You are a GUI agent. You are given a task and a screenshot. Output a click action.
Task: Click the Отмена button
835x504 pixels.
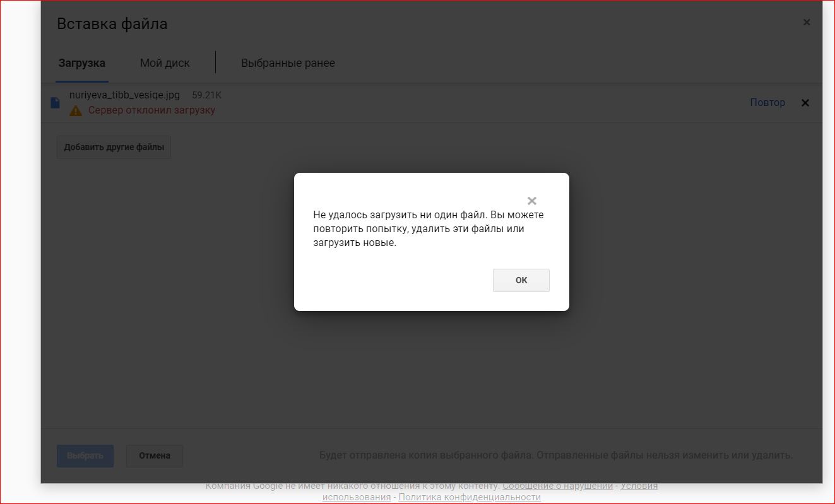coord(155,455)
